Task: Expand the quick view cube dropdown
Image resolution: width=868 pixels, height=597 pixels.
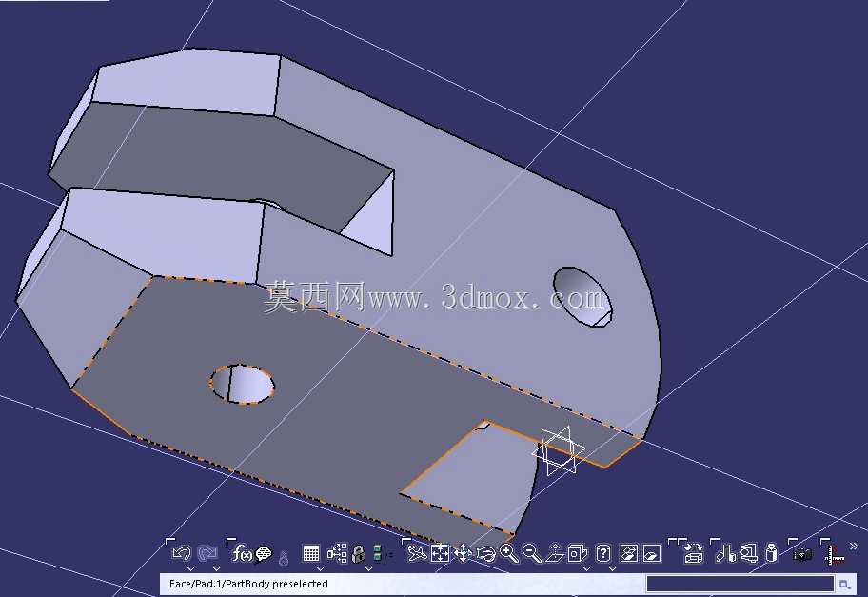Action: pos(587,568)
